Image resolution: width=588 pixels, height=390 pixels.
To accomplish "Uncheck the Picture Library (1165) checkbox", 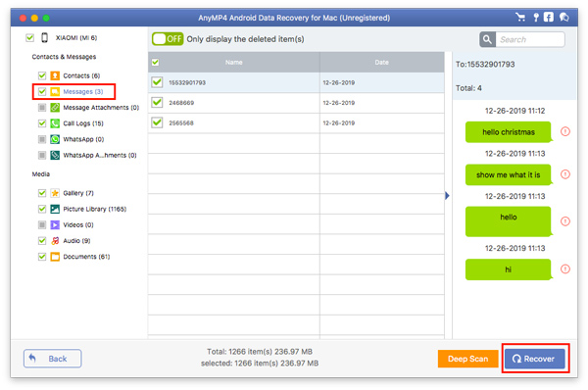I will point(42,209).
